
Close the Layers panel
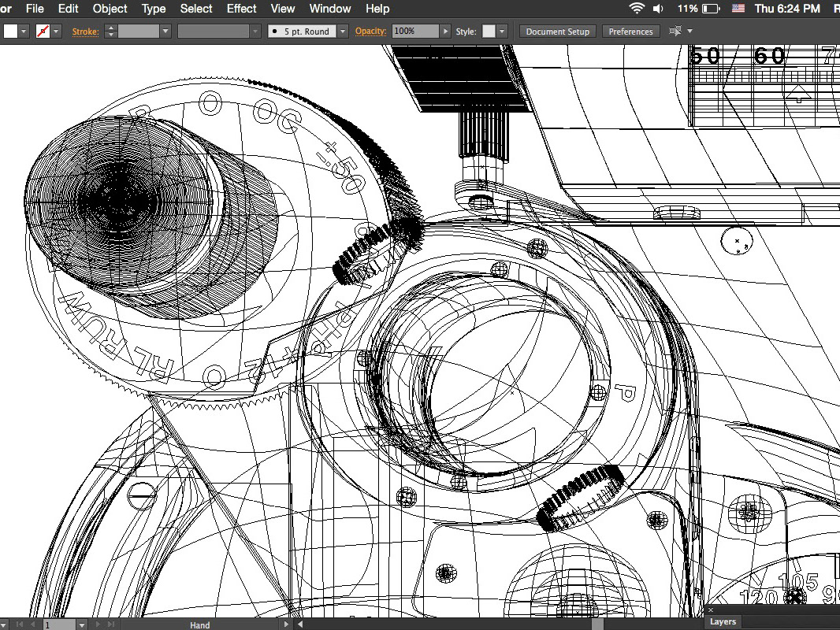[710, 610]
